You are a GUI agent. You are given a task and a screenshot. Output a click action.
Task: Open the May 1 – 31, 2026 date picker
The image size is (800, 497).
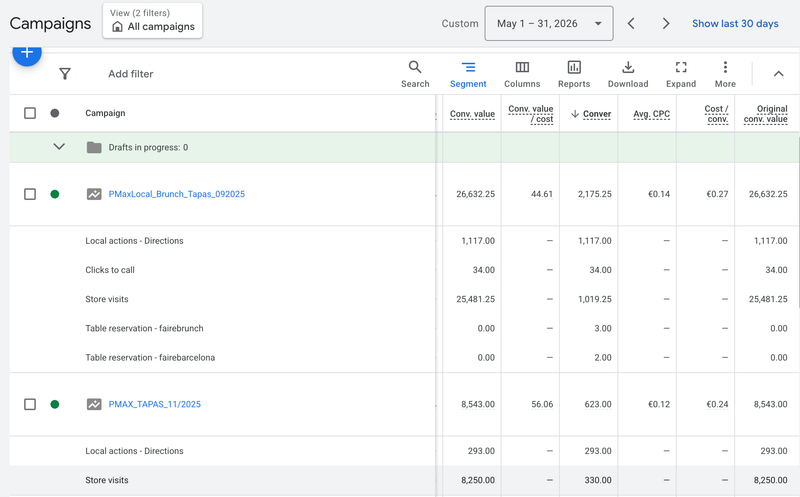pyautogui.click(x=548, y=23)
